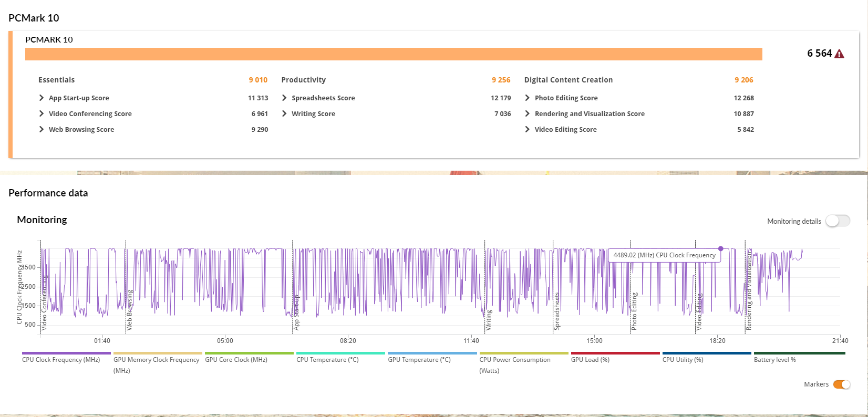Click the Monitoring section heading
Screen dimensions: 868x417
point(42,220)
